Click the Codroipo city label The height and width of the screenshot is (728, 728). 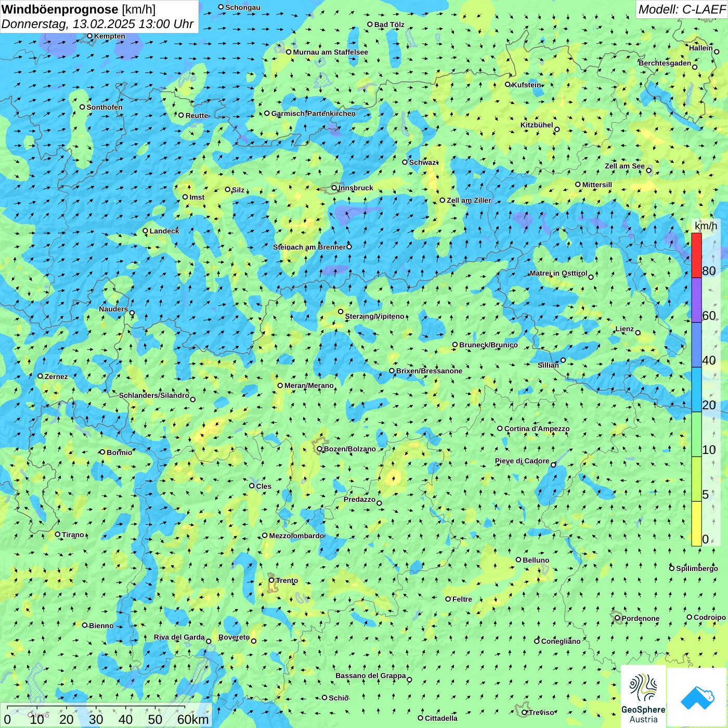pos(710,617)
